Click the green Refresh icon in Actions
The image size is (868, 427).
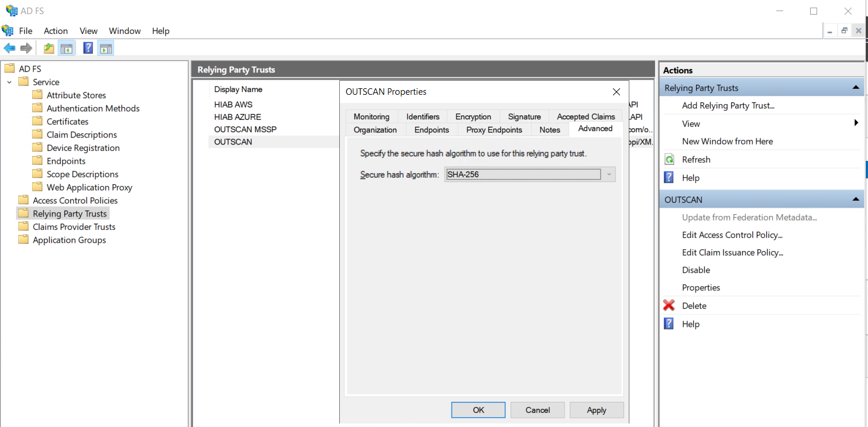669,160
